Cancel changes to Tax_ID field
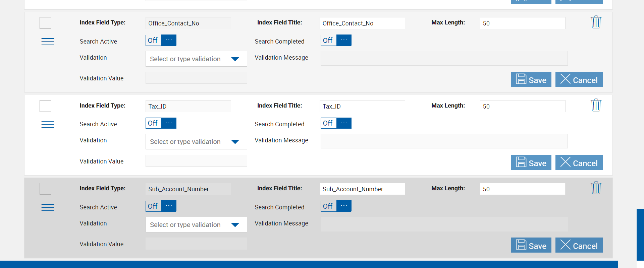 (579, 162)
